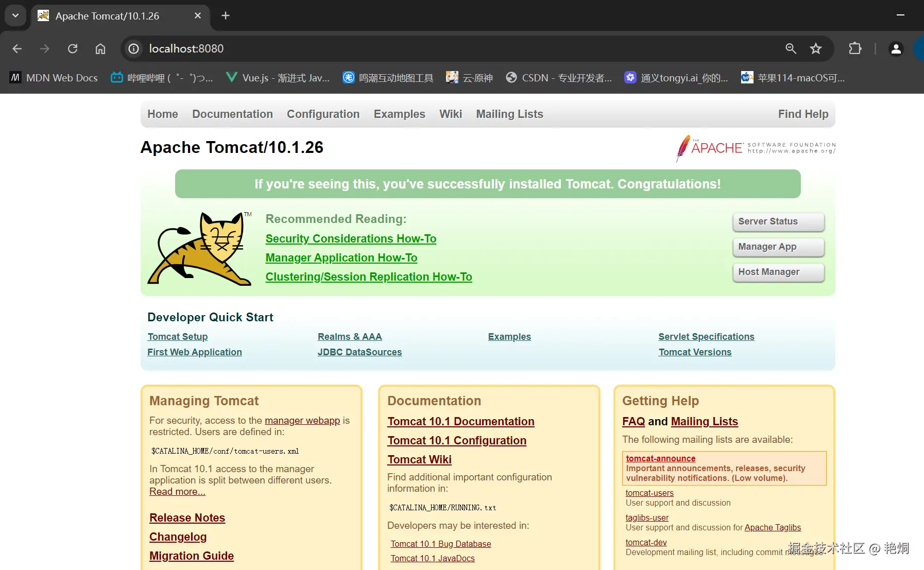Follow the Read more... link
Image resolution: width=924 pixels, height=570 pixels.
(x=177, y=491)
